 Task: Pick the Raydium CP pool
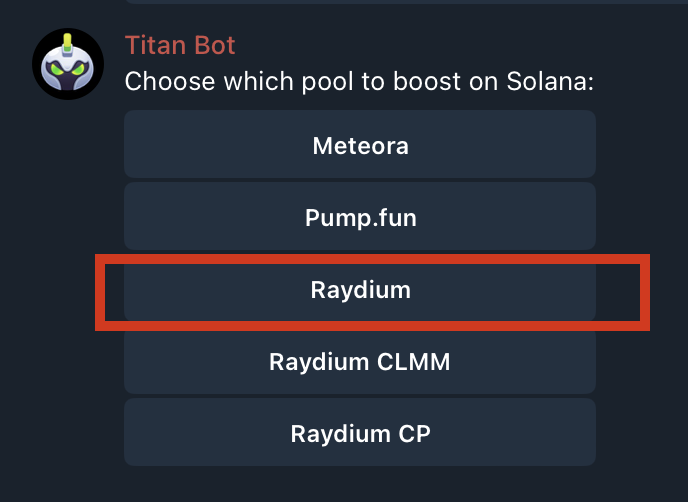(360, 433)
